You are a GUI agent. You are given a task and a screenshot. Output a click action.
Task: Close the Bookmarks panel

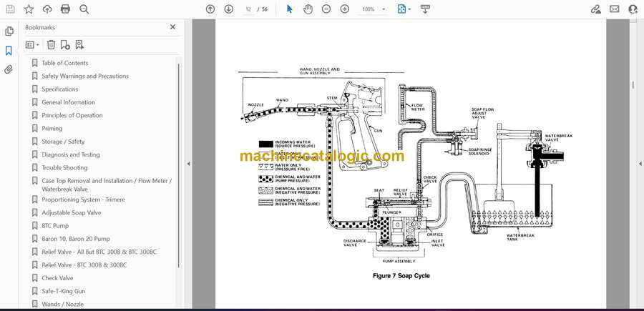(x=172, y=27)
